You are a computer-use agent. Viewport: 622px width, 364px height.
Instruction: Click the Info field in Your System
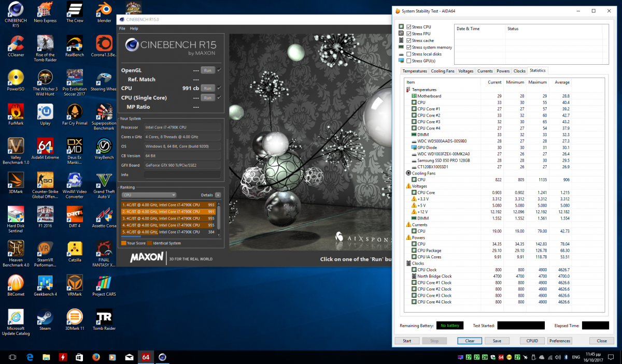[182, 174]
